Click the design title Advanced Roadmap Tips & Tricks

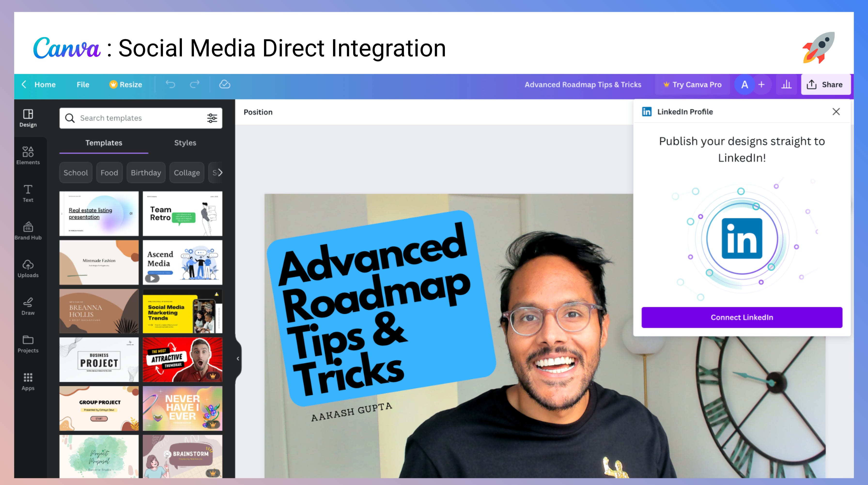583,84
